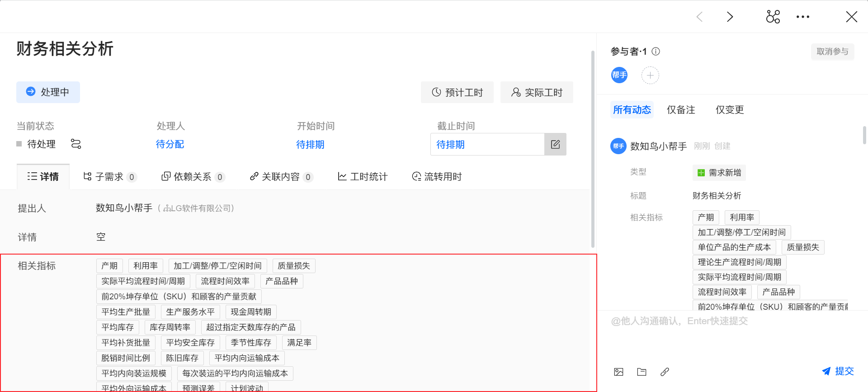Click 超过指定天数库存的产品 tag
The image size is (868, 392).
251,327
